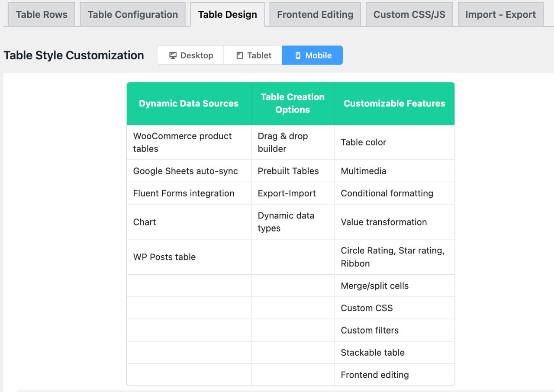Select the Tablet device preview icon
Image resolution: width=554 pixels, height=392 pixels.
pyautogui.click(x=238, y=55)
